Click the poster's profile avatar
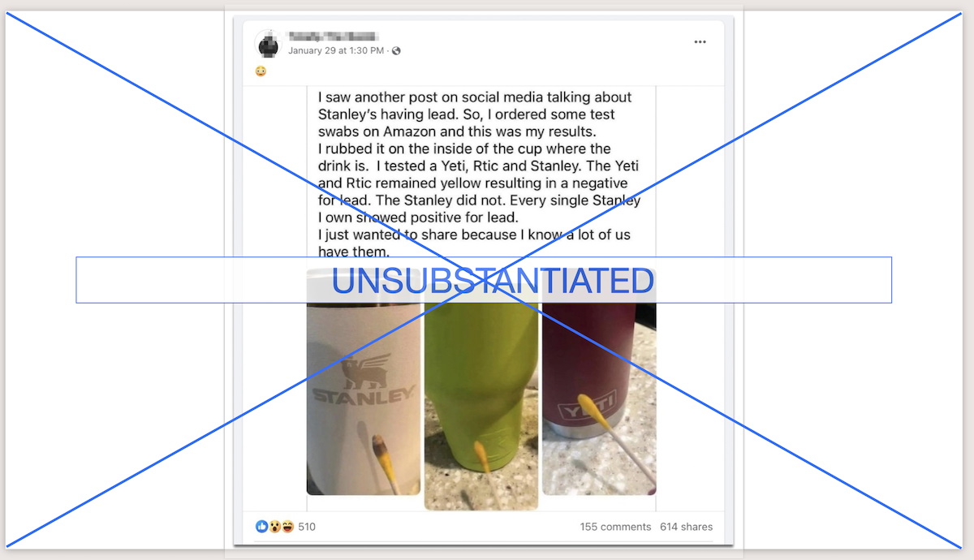974x560 pixels. tap(268, 44)
